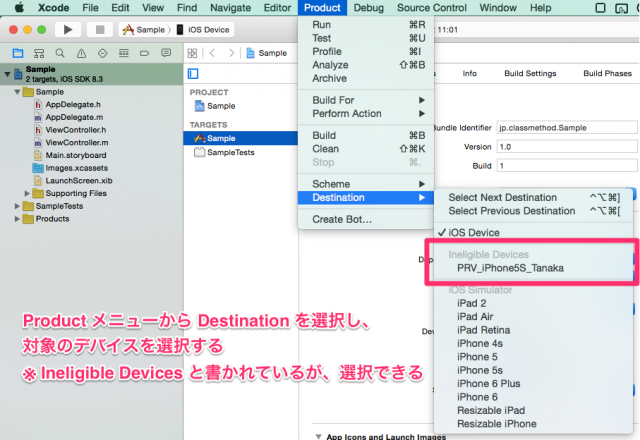Select the checked iOS Device destination
Viewport: 640px width, 440px height.
pyautogui.click(x=533, y=233)
